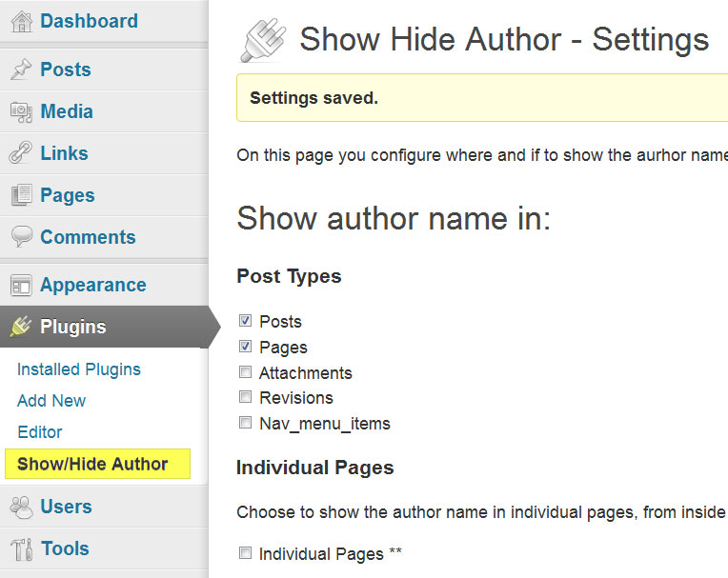
Task: Uncheck the Posts post type checkbox
Action: coord(245,321)
